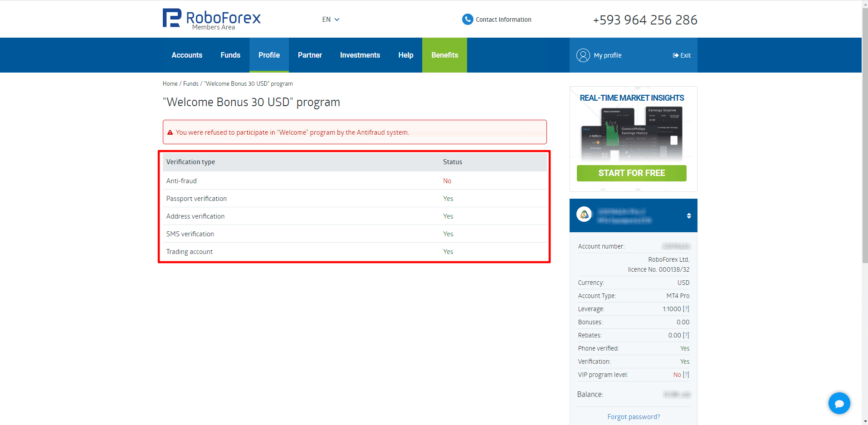
Task: Click the Leverage help question mark
Action: [686, 309]
